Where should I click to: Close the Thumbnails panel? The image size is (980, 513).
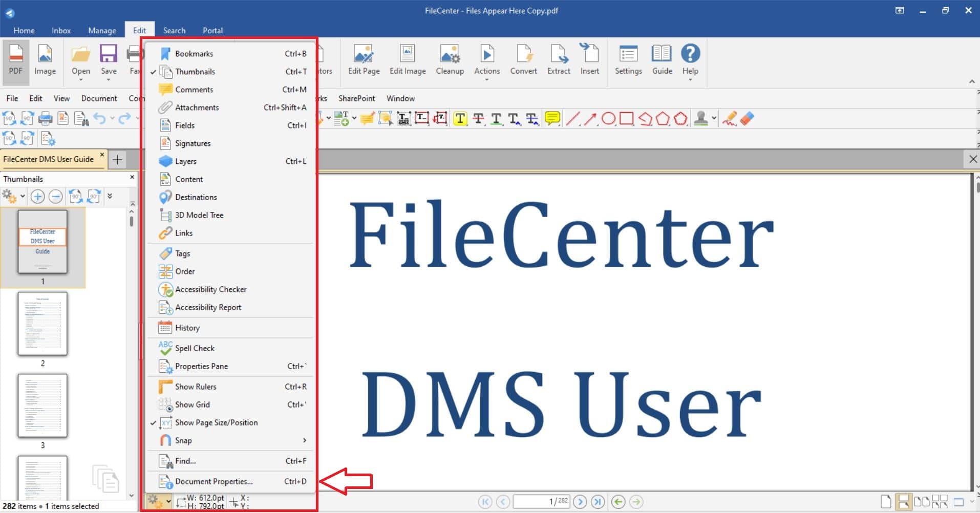coord(132,177)
